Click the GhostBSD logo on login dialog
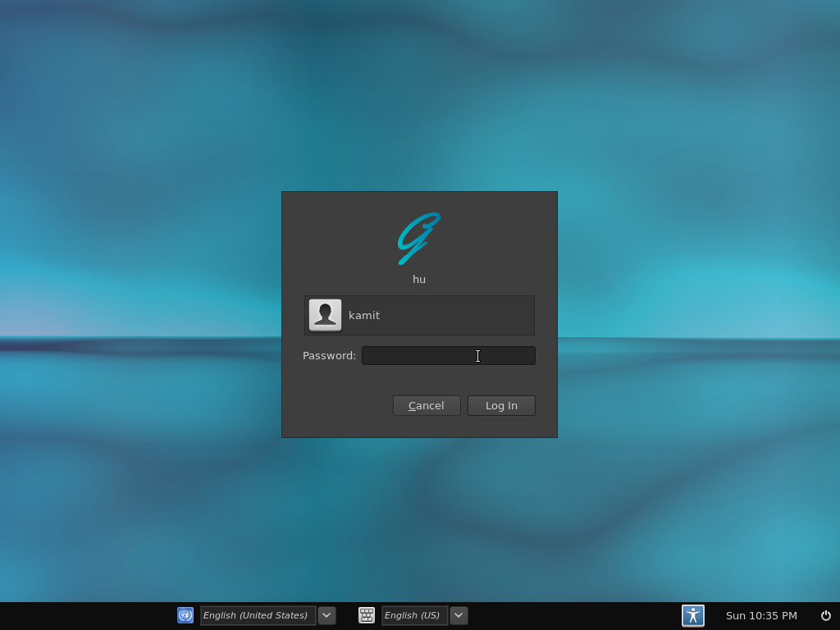The image size is (840, 630). pyautogui.click(x=418, y=238)
